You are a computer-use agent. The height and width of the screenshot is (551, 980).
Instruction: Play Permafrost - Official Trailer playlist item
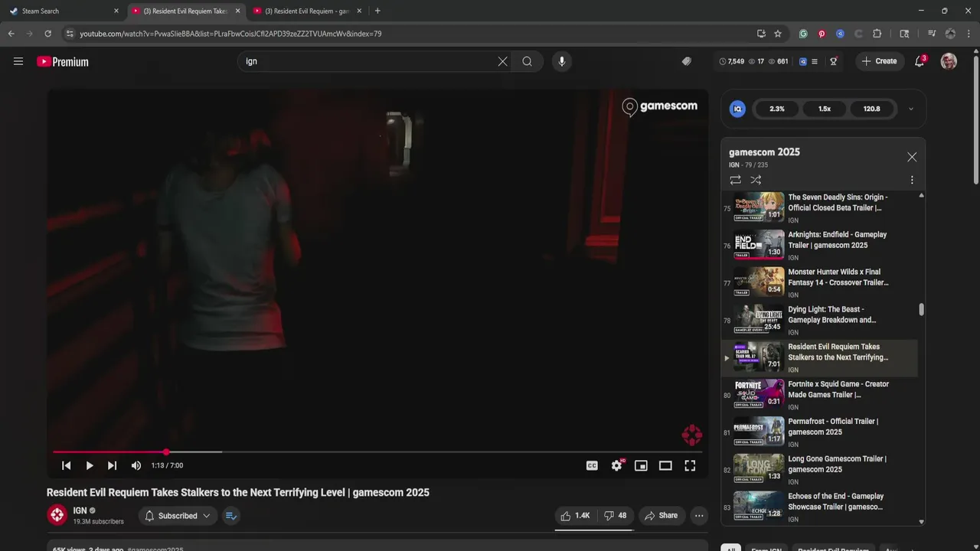click(x=820, y=432)
